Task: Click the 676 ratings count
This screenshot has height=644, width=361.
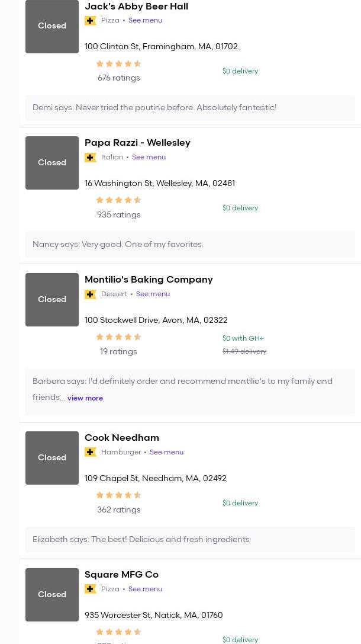Action: click(x=119, y=78)
